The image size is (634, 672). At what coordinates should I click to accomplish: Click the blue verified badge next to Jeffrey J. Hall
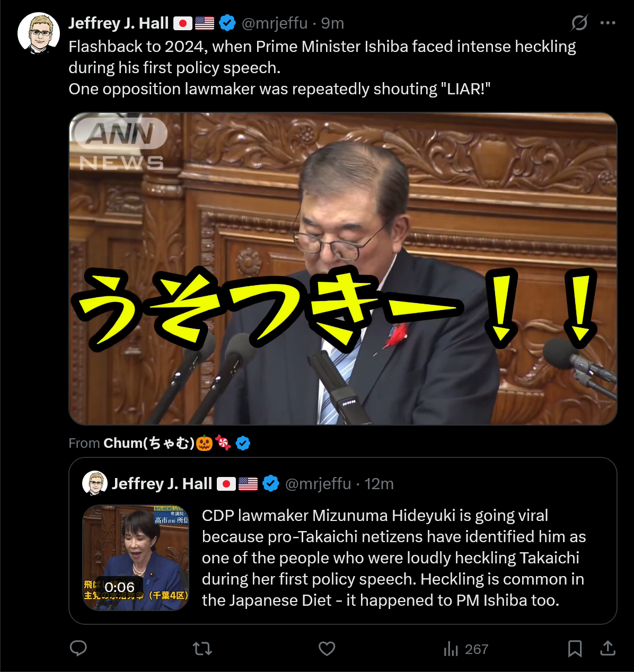[x=227, y=23]
